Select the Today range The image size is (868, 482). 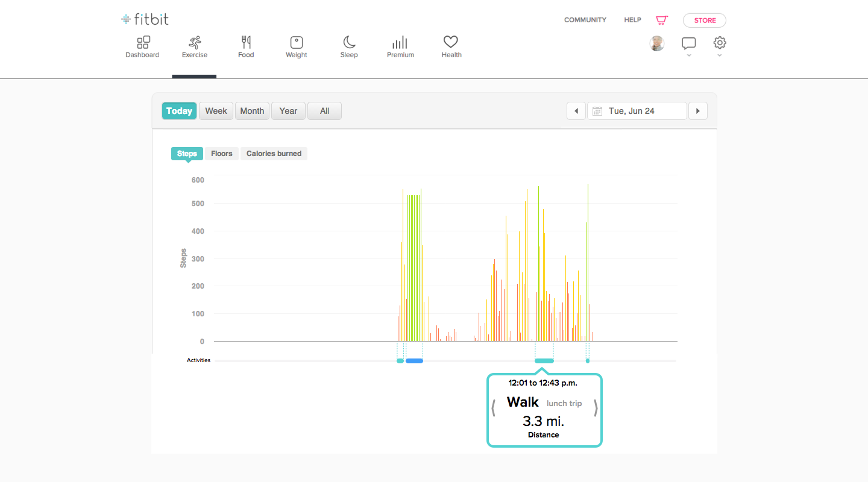pos(179,111)
